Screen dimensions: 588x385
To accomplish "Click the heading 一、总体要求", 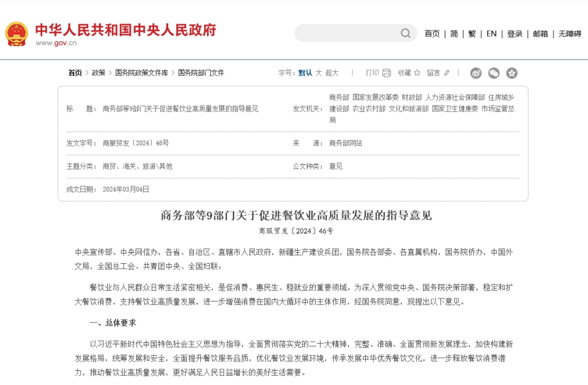I will click(x=113, y=323).
